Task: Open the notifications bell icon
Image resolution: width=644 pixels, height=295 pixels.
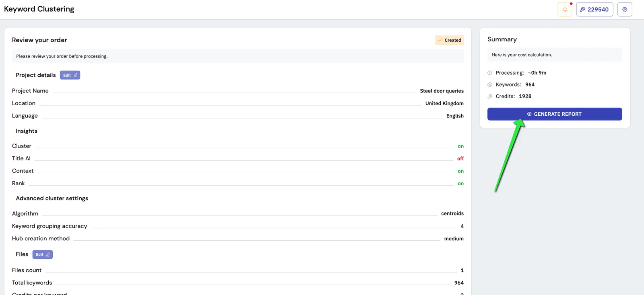Action: click(x=565, y=9)
